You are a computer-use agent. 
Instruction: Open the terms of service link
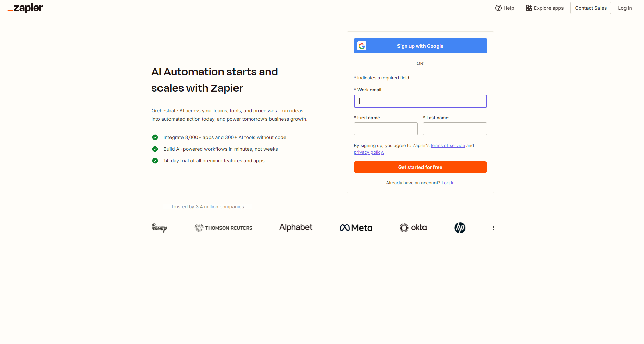coord(447,146)
